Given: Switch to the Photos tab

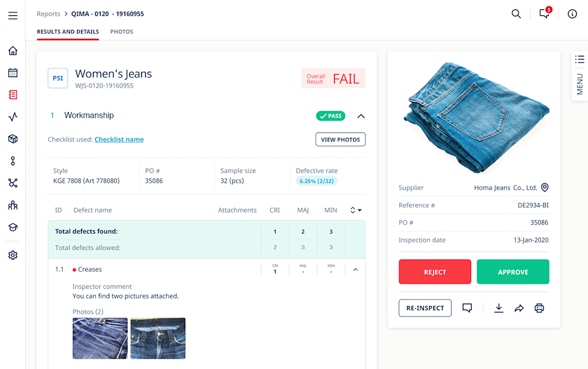Looking at the screenshot, I should pyautogui.click(x=122, y=32).
